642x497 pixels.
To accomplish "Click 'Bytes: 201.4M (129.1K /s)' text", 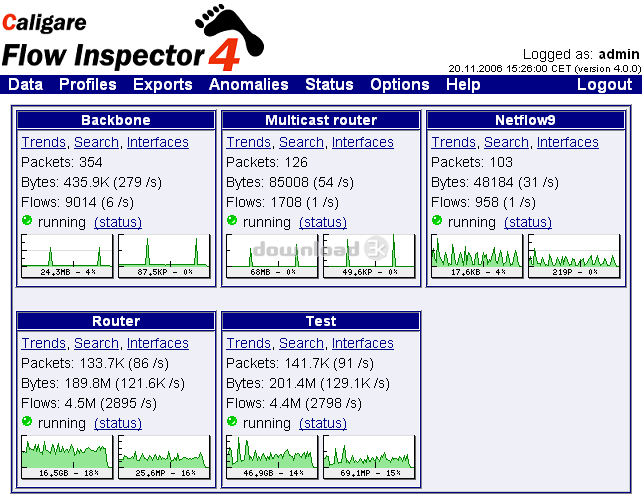I will pos(308,383).
